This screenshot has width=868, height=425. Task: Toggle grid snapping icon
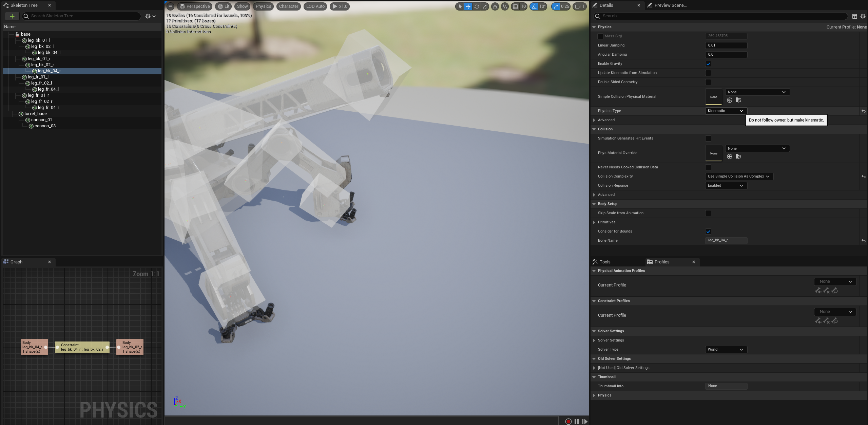tap(515, 6)
